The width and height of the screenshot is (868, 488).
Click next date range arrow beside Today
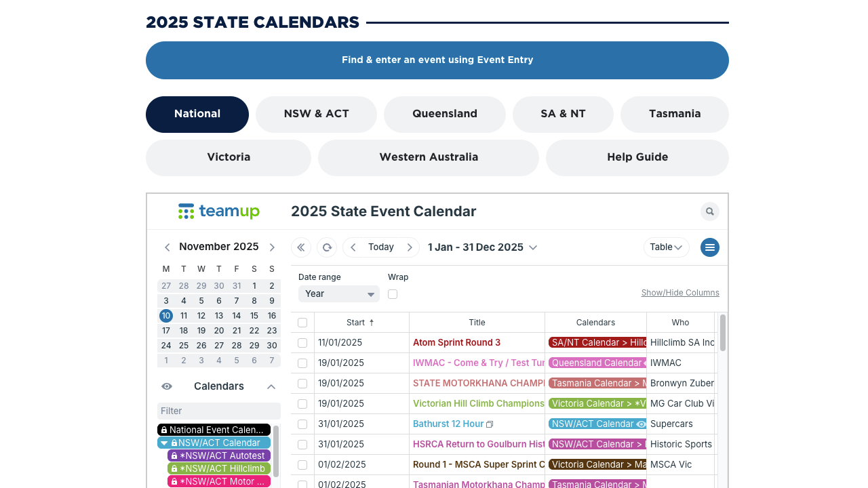pyautogui.click(x=409, y=247)
